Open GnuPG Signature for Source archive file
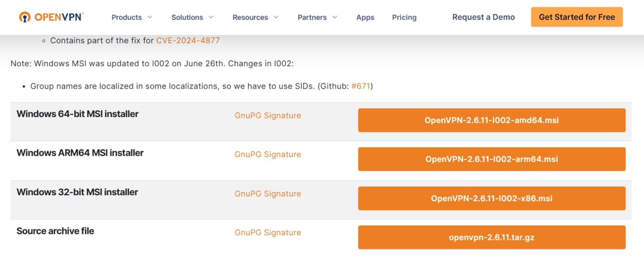Image resolution: width=644 pixels, height=277 pixels. click(x=268, y=232)
